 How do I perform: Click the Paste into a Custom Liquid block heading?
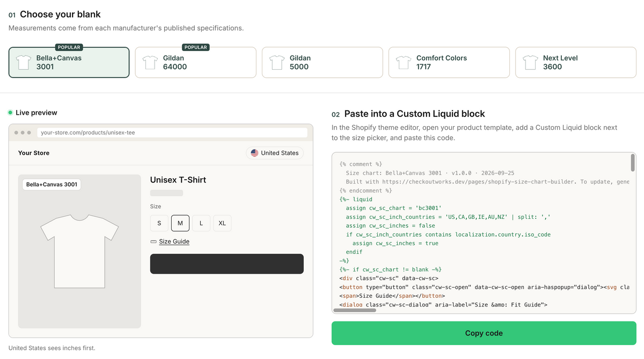[414, 114]
